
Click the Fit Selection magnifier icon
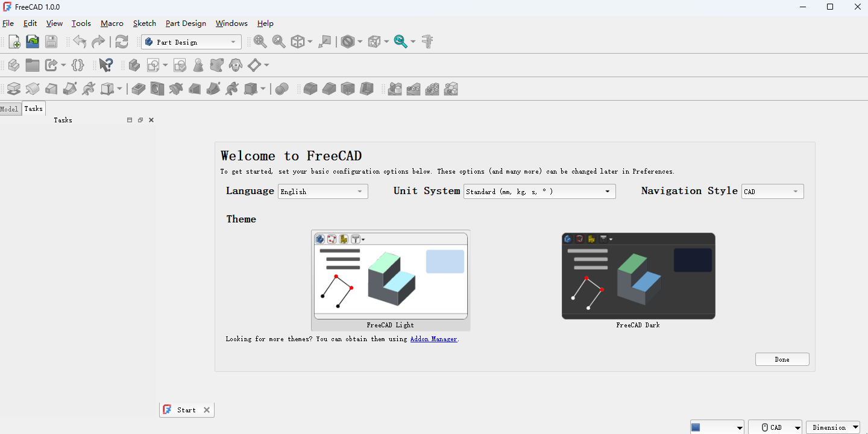click(x=278, y=42)
